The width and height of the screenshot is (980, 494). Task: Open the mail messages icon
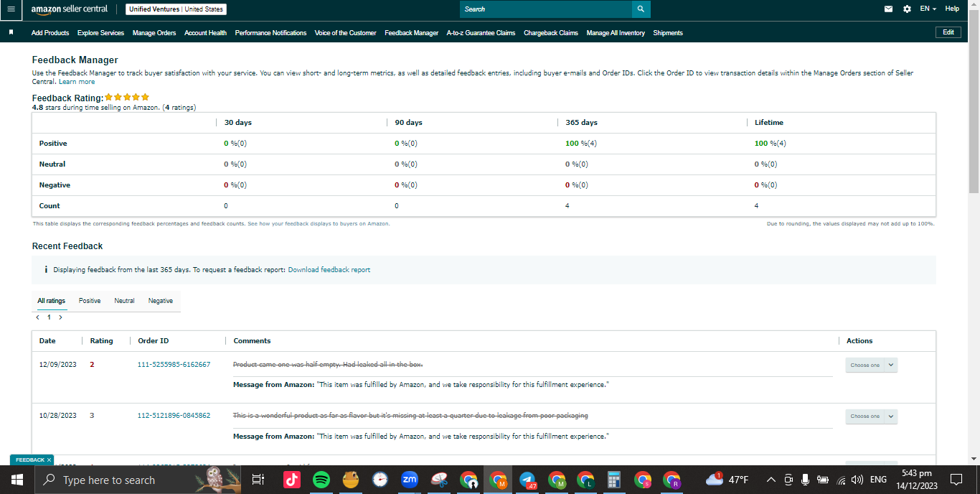click(x=889, y=9)
